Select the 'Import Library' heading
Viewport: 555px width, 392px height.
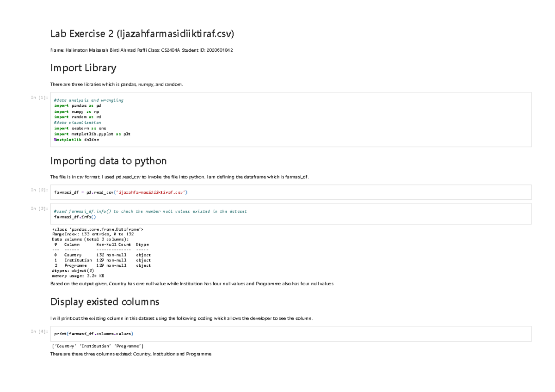coord(83,68)
